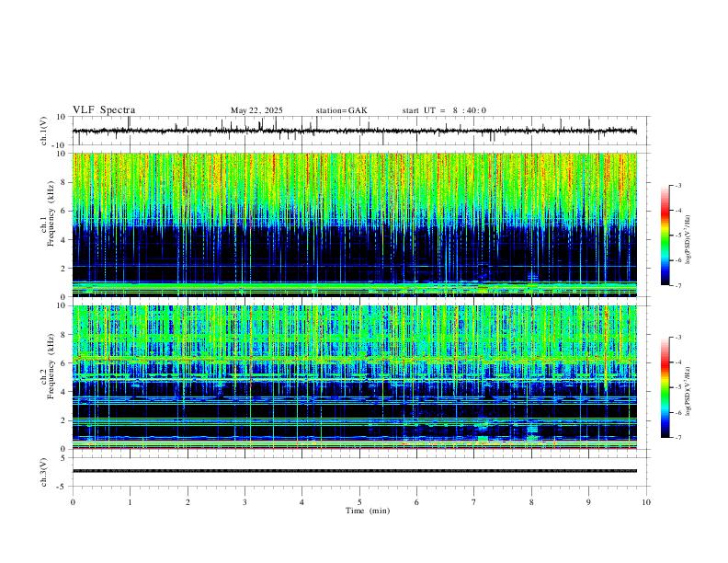The height and width of the screenshot is (563, 728).
Task: Click the time axis tick label '5'
Action: (359, 502)
